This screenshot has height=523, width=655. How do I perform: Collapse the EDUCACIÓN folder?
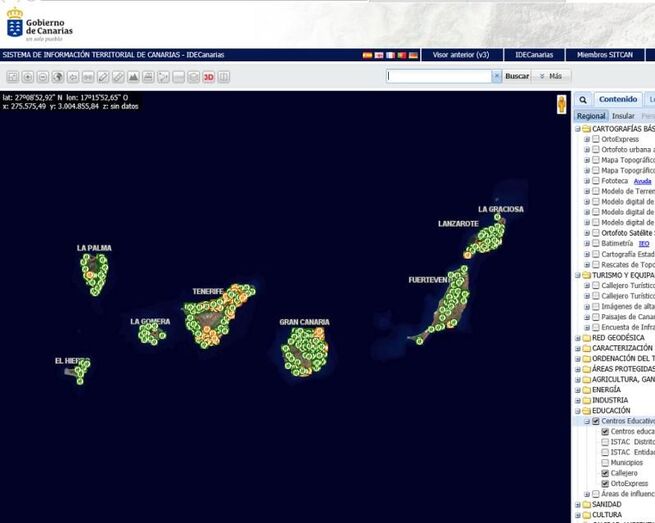(577, 410)
